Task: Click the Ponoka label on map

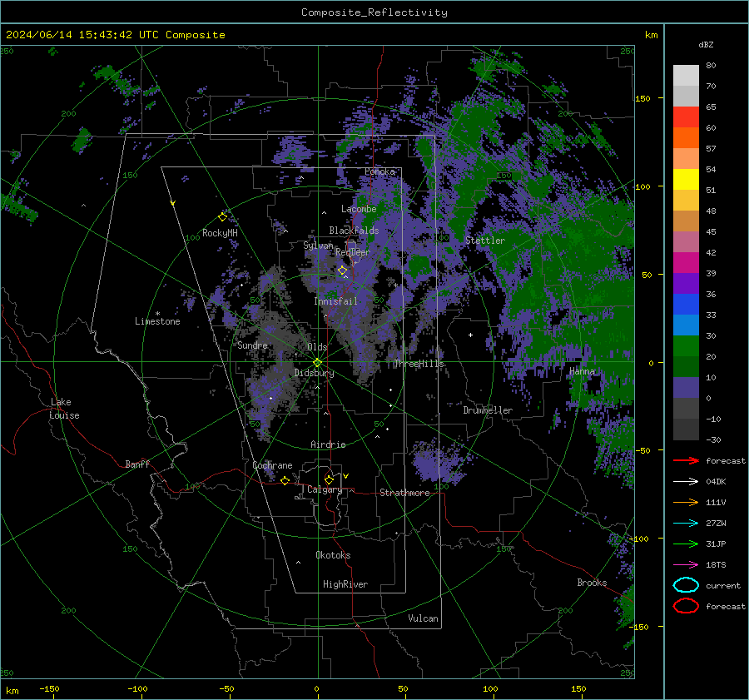Action: click(379, 171)
